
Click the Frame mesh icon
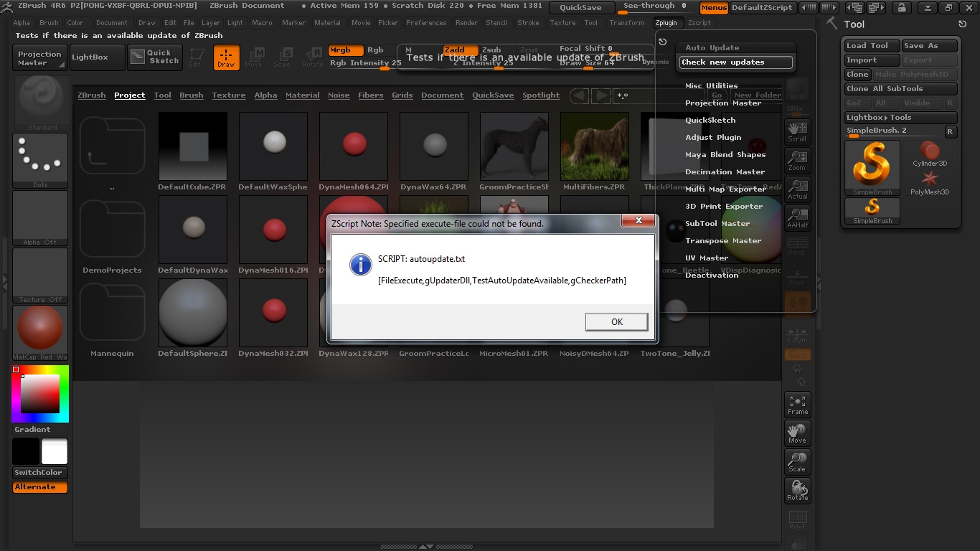click(x=798, y=405)
